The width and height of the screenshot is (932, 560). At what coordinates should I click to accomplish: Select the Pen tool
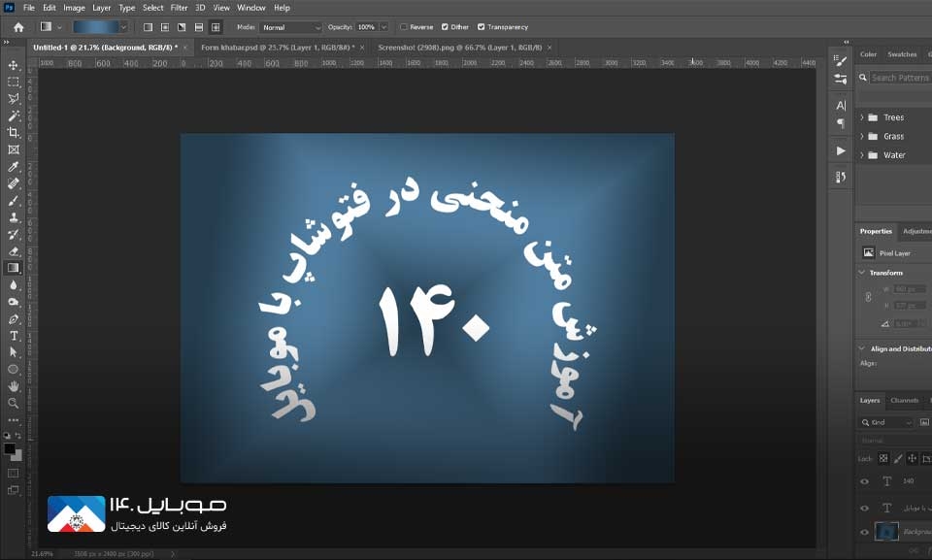click(13, 319)
